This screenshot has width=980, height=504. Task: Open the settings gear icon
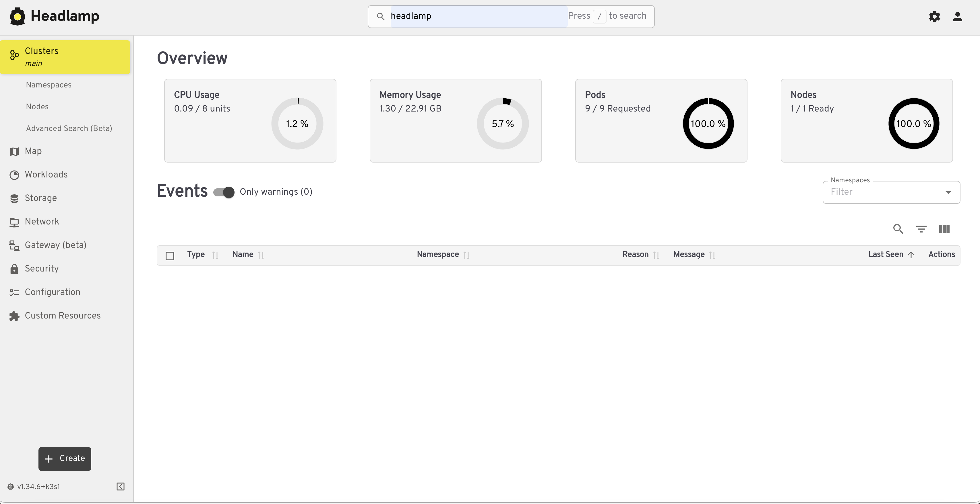[934, 16]
